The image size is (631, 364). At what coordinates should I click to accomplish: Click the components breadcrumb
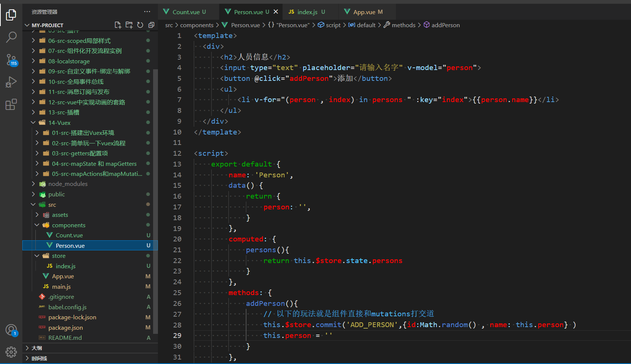click(197, 25)
